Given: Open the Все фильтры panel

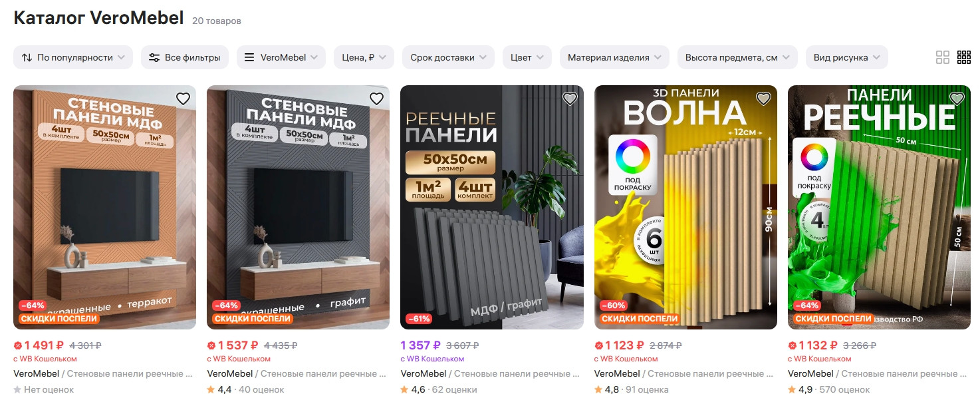Looking at the screenshot, I should [x=185, y=57].
